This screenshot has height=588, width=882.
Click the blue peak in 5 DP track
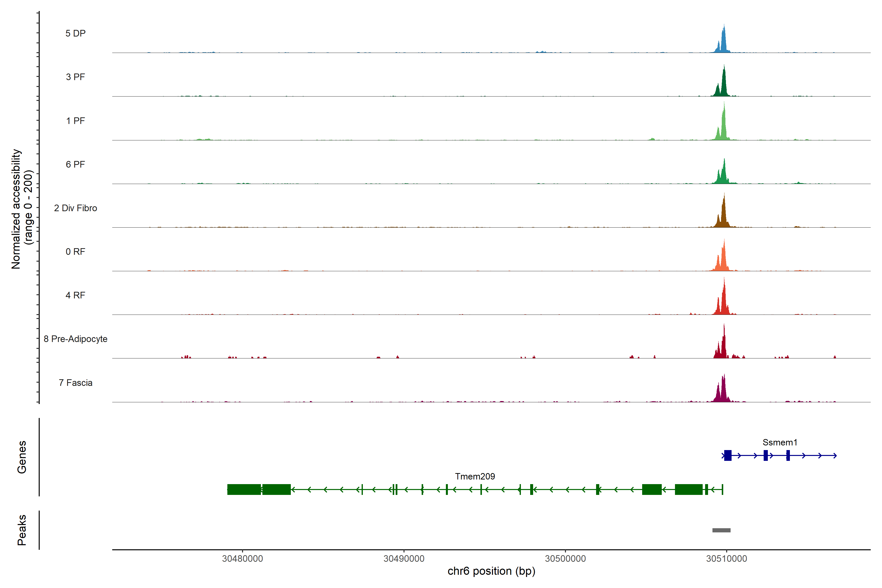[x=723, y=43]
